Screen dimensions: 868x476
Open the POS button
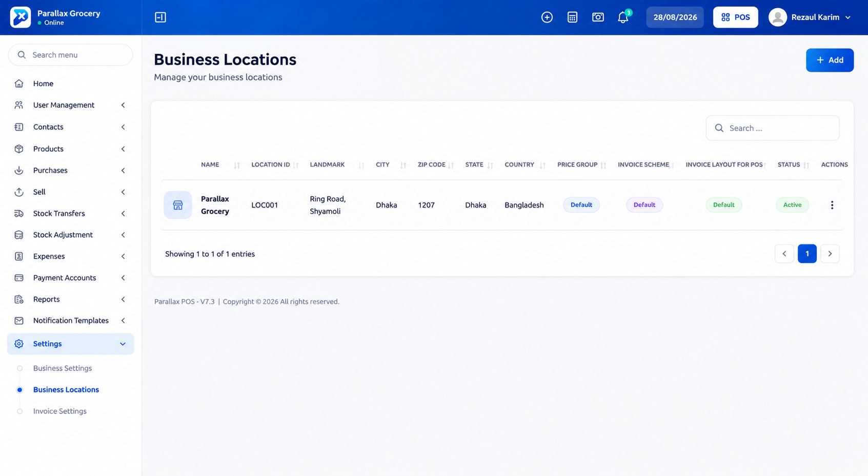pos(736,17)
